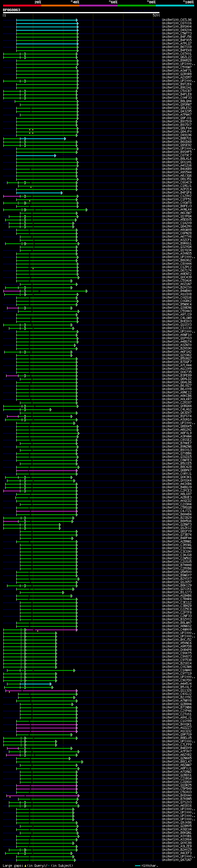Screen dimensions: 197x868
Task: Select hit label UniRef100_Q9JK86
Action: pos(177,822)
